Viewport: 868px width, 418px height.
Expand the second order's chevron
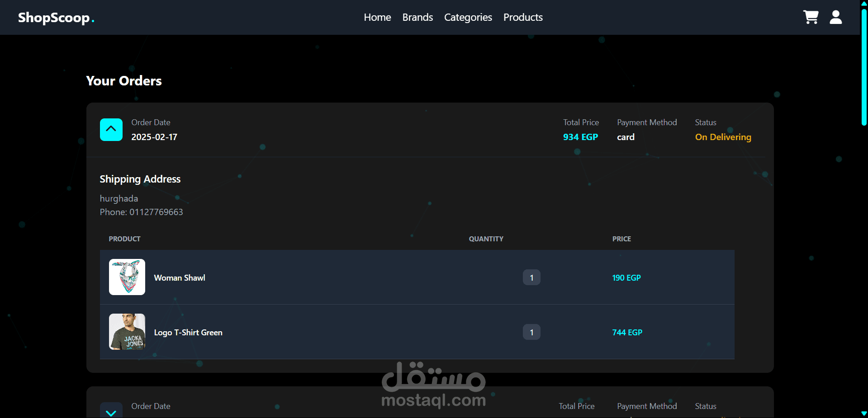coord(111,410)
